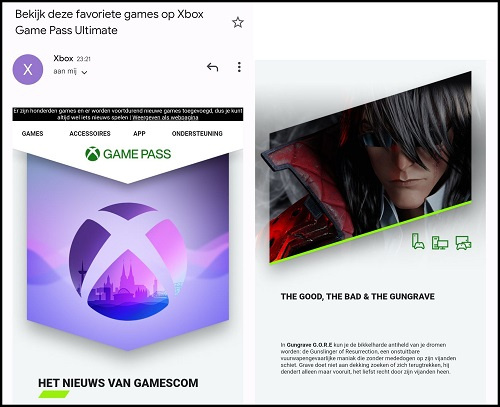Click the Gungrave G.O.R.E bold text link
The width and height of the screenshot is (500, 407).
click(x=309, y=345)
